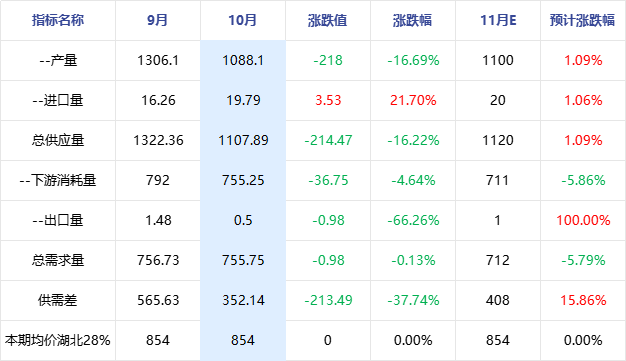Click the 总供应量 row label

pos(58,140)
